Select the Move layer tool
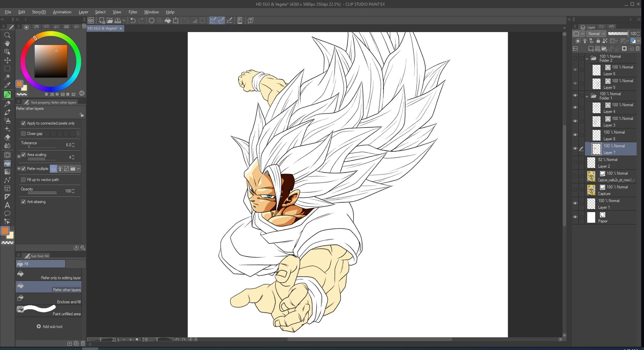644x350 pixels. click(7, 60)
